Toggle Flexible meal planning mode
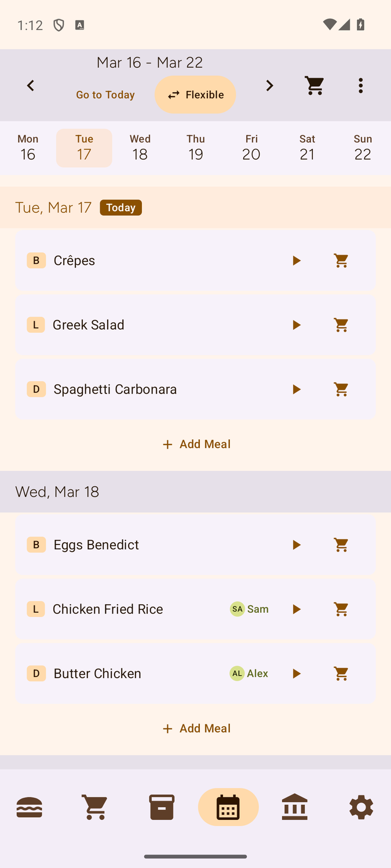The height and width of the screenshot is (868, 391). 195,94
